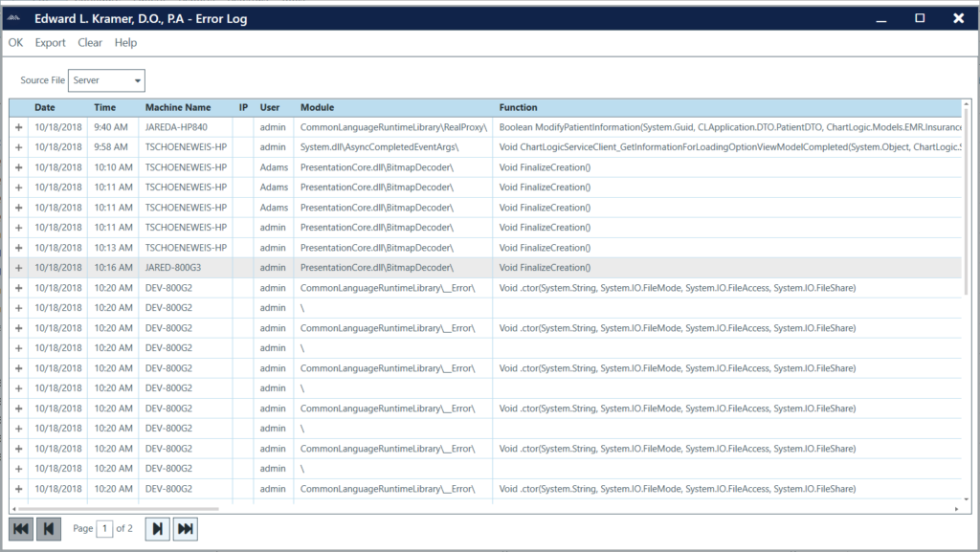Click the horizontal scrollbar right arrow
Screen dimensions: 980x552
[x=956, y=509]
